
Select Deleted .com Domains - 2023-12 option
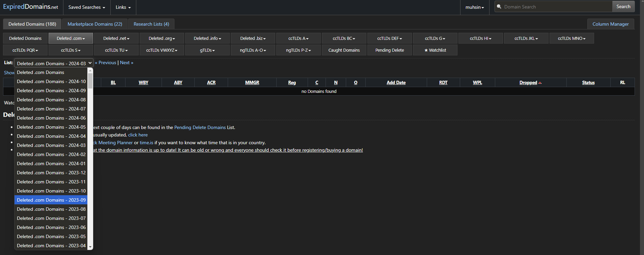coord(51,173)
